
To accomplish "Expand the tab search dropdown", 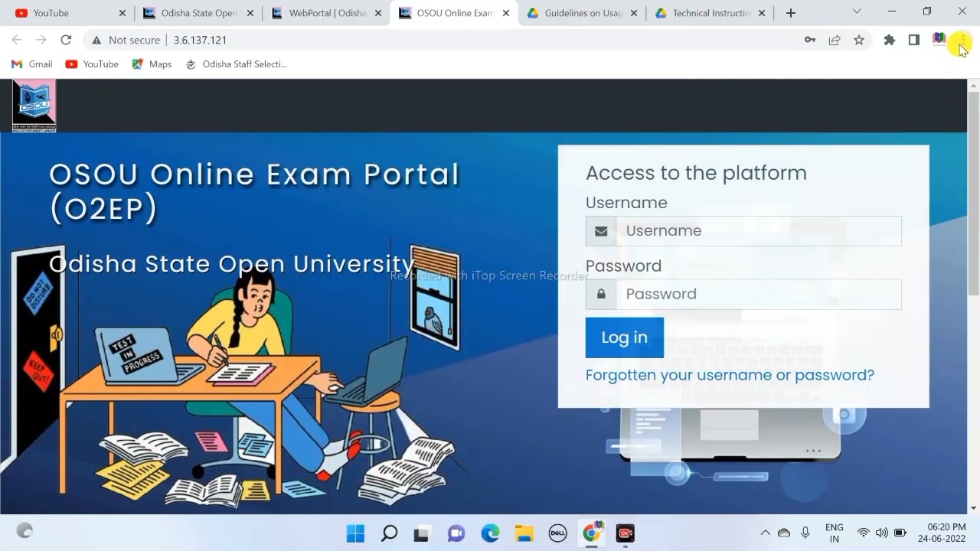I will pyautogui.click(x=857, y=11).
